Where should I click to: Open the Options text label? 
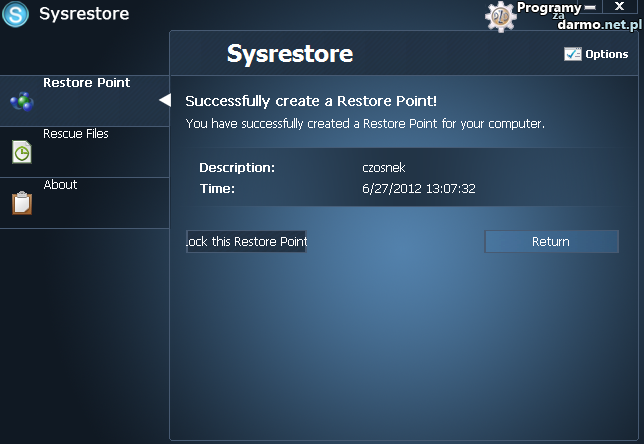click(x=606, y=54)
